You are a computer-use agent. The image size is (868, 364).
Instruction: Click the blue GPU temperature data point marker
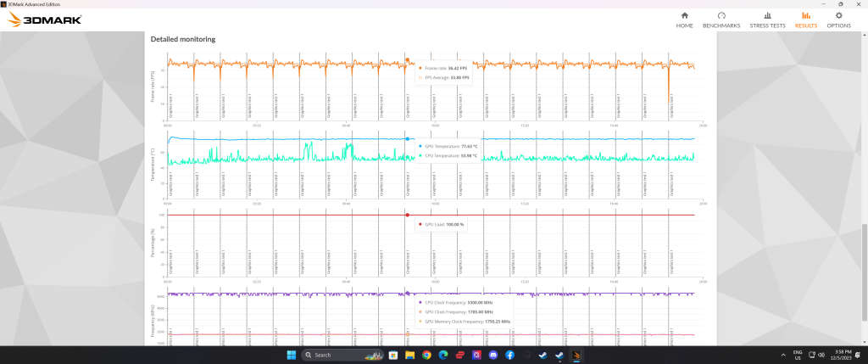click(x=408, y=138)
